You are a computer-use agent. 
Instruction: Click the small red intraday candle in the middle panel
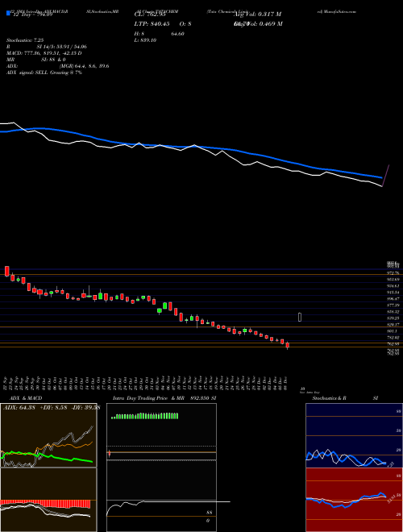tap(110, 453)
